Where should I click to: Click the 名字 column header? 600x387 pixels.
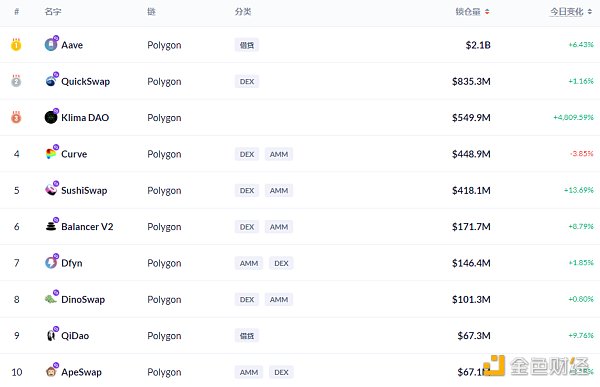(53, 11)
